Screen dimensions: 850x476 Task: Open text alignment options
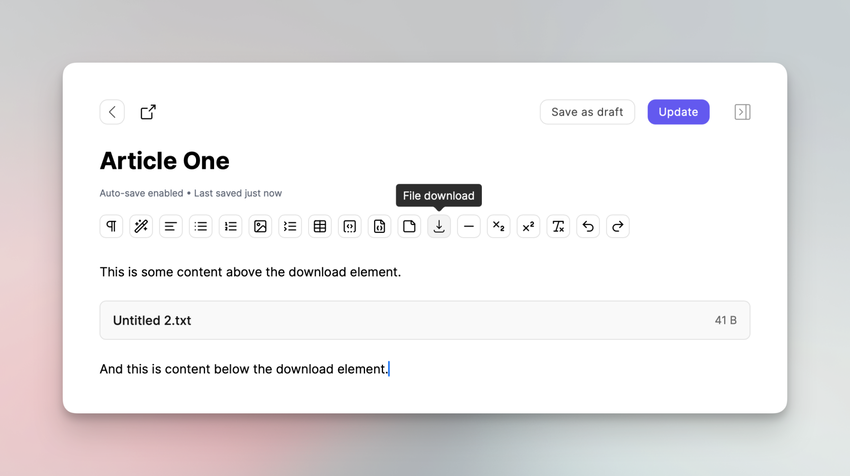pos(171,227)
